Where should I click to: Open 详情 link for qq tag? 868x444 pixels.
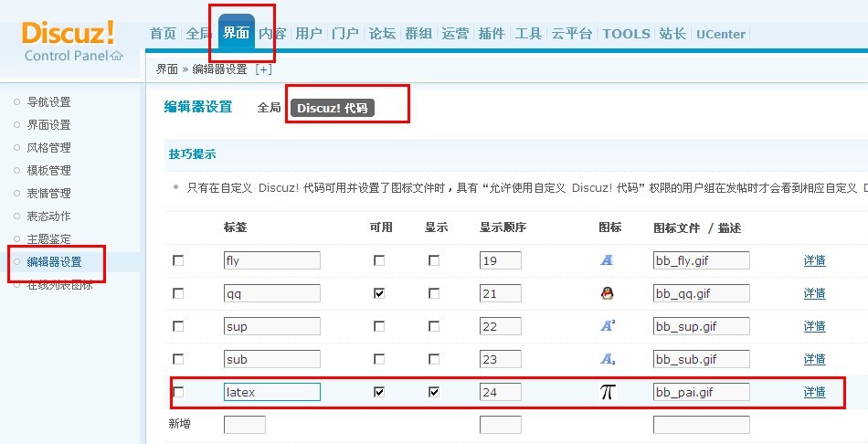[814, 293]
